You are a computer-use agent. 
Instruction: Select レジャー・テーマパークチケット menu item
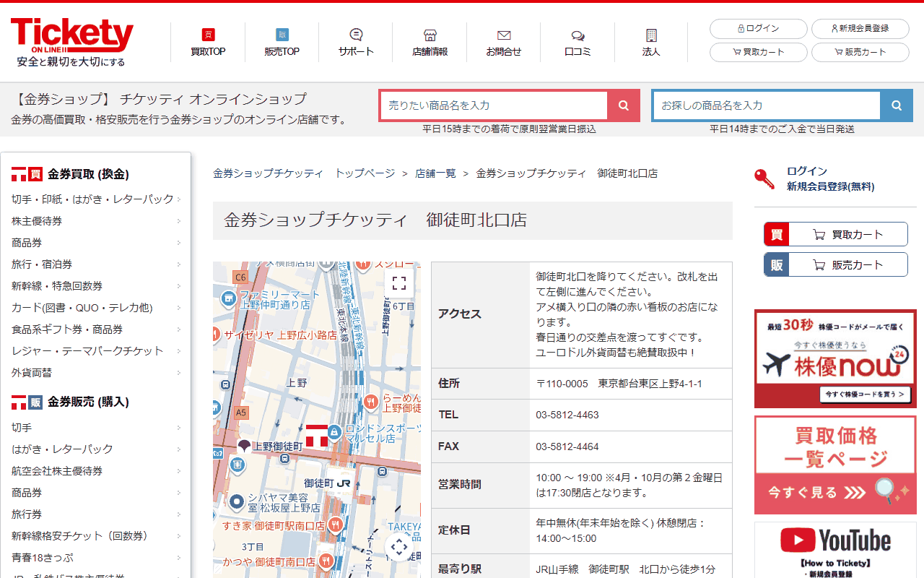[96, 350]
